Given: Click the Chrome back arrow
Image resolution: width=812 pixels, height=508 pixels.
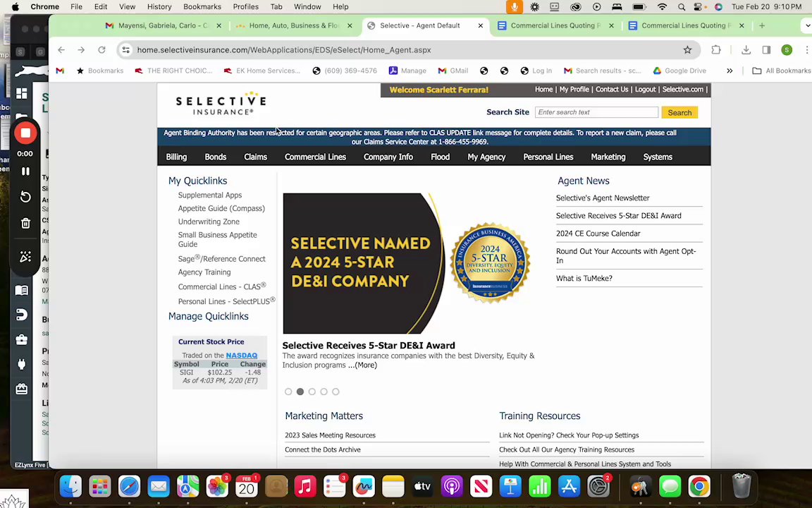Looking at the screenshot, I should (x=61, y=50).
